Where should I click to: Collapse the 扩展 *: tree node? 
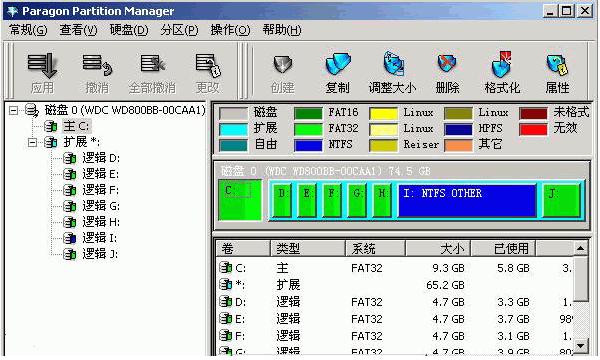(x=33, y=142)
